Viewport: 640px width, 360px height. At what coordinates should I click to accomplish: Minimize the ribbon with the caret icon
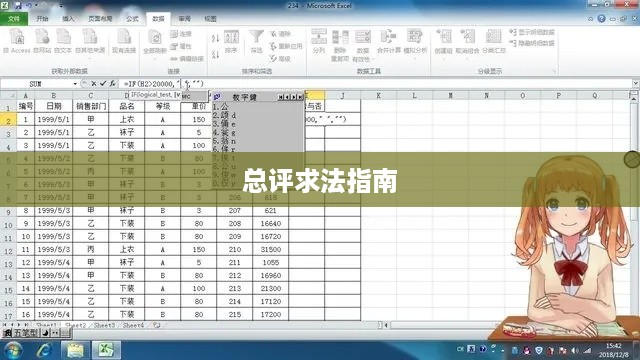(x=591, y=19)
